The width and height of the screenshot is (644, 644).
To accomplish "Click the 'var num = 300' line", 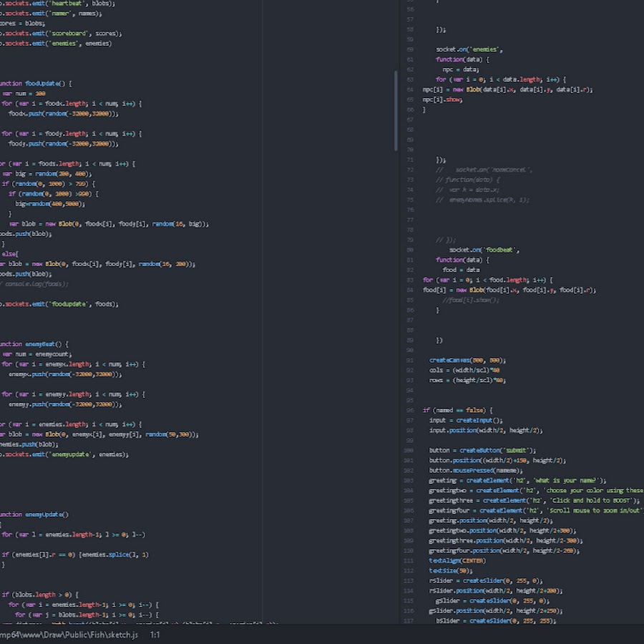I will tap(25, 93).
